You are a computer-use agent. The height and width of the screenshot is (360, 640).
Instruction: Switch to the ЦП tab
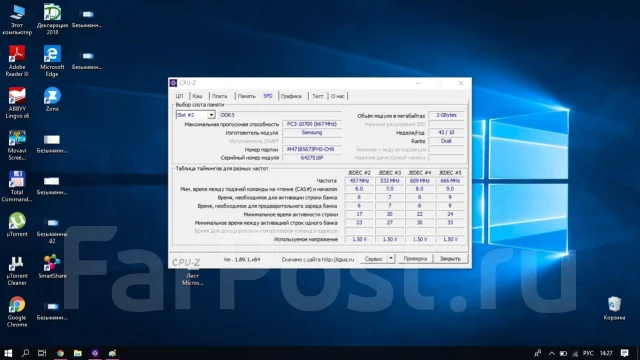(x=179, y=96)
